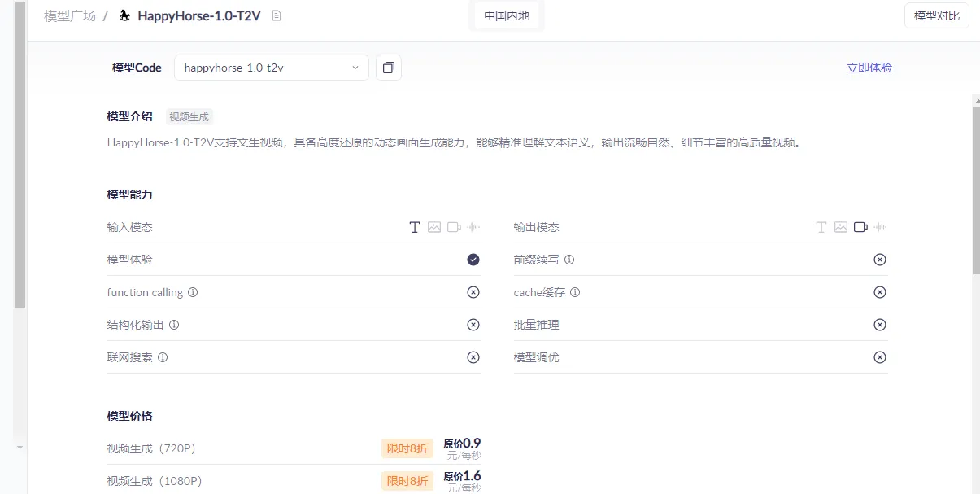Click the 批量推理 row label

click(536, 325)
